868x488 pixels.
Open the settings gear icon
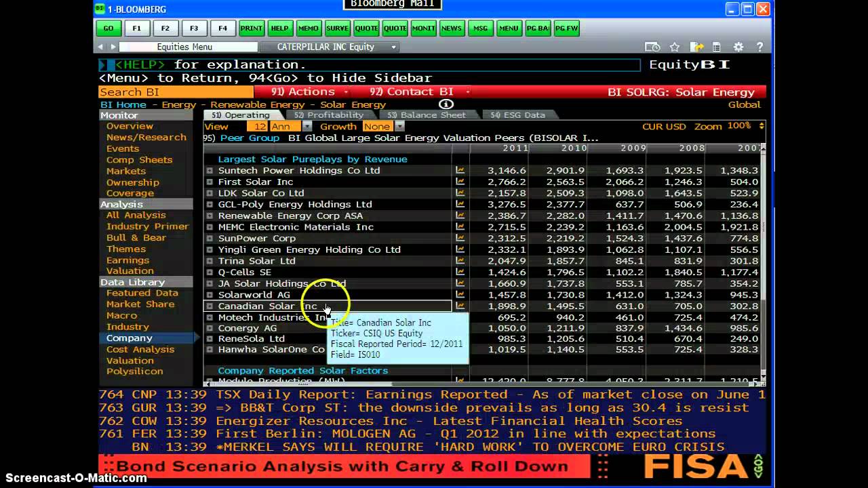coord(738,47)
